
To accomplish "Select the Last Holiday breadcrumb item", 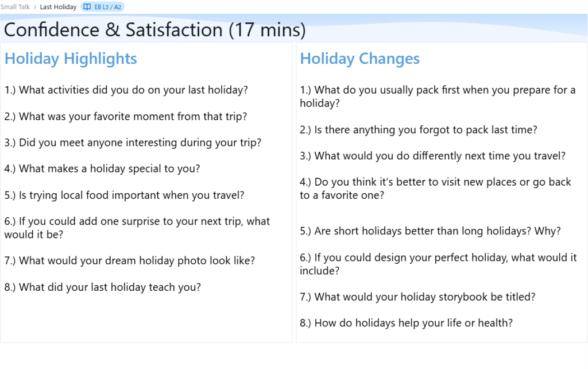I will coord(58,7).
